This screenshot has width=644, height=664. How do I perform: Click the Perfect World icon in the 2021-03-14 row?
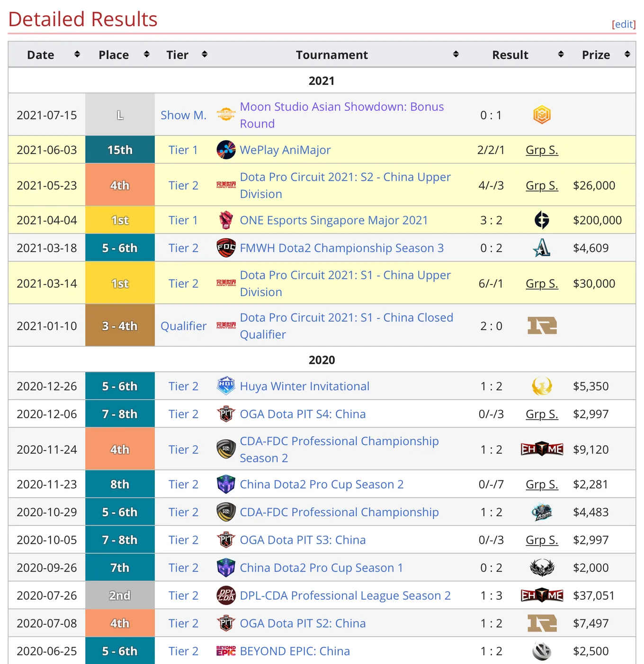226,283
